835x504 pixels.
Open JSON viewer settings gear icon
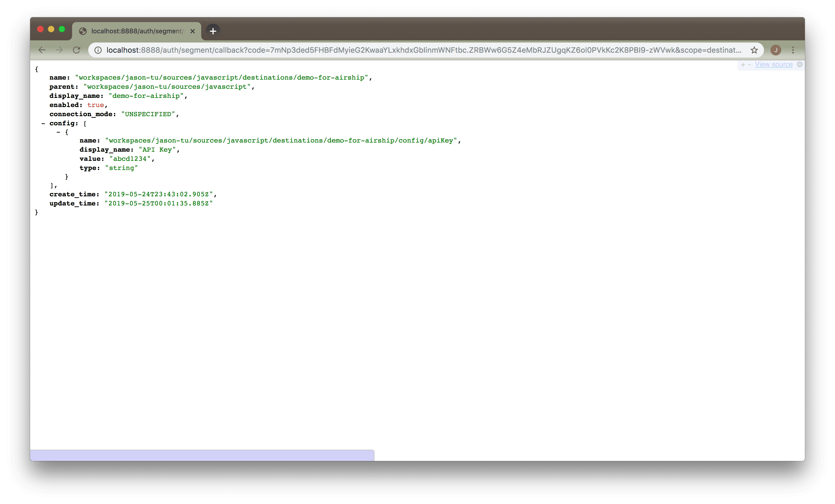(x=799, y=64)
